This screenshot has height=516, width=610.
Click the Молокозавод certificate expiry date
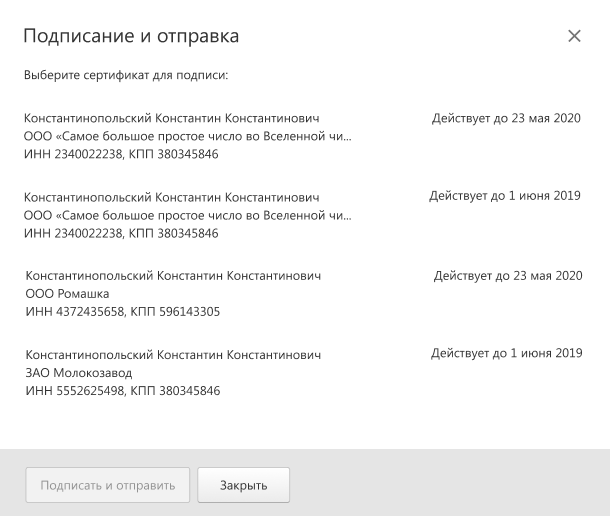pyautogui.click(x=507, y=353)
